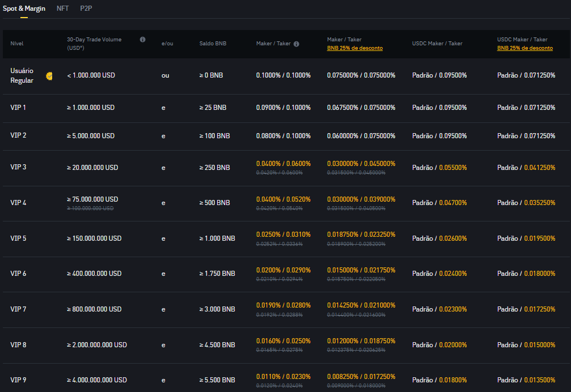Select the Usuário Regular row label
This screenshot has height=392, width=571.
click(x=22, y=75)
